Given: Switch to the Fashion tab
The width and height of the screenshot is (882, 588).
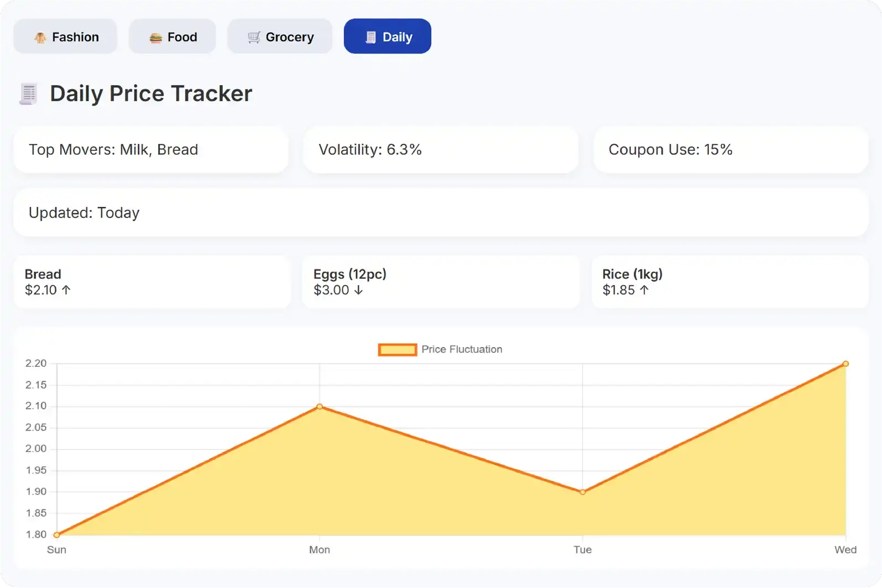Looking at the screenshot, I should tap(65, 36).
